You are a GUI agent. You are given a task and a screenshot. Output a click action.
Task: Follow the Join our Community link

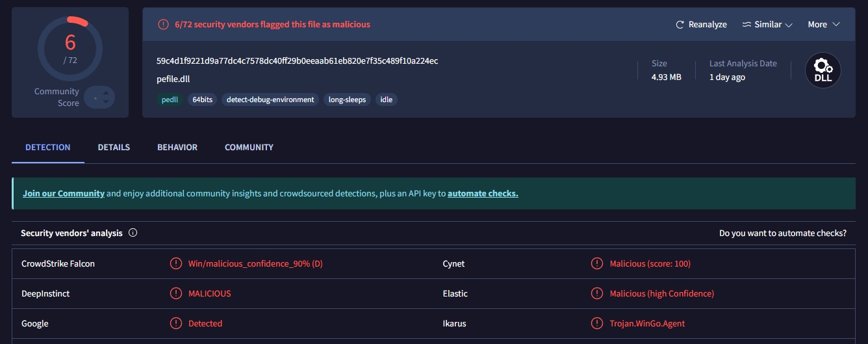[64, 194]
